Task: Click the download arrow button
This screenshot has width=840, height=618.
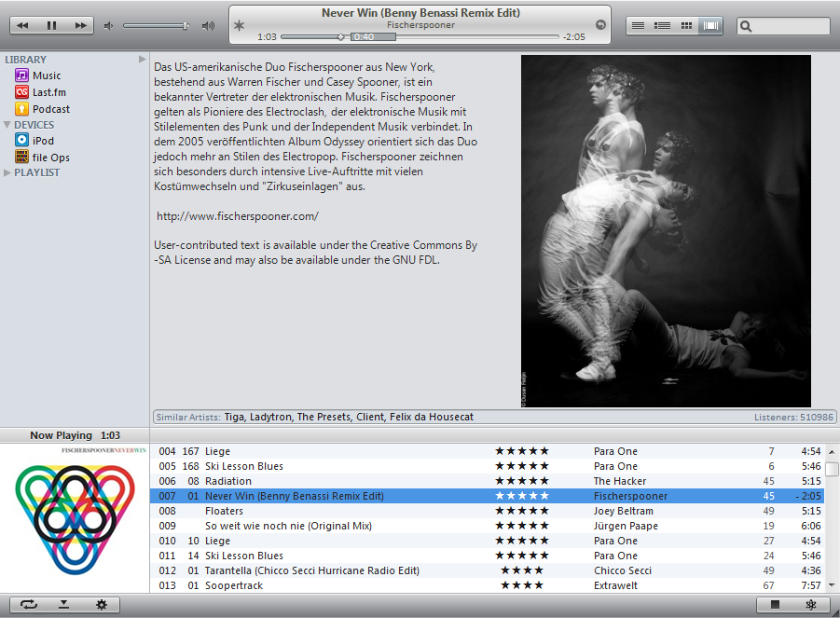Action: coord(63,605)
